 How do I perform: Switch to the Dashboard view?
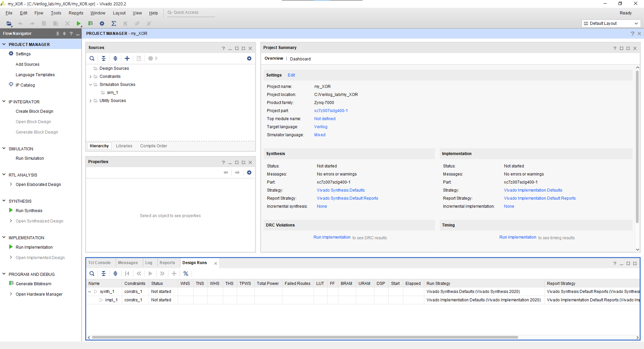point(300,59)
